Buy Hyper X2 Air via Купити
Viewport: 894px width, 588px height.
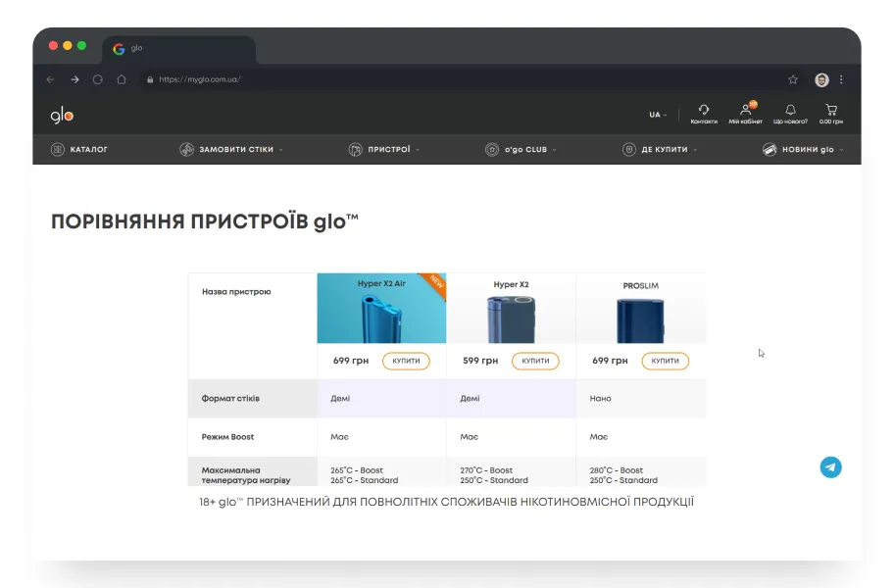[x=406, y=361]
